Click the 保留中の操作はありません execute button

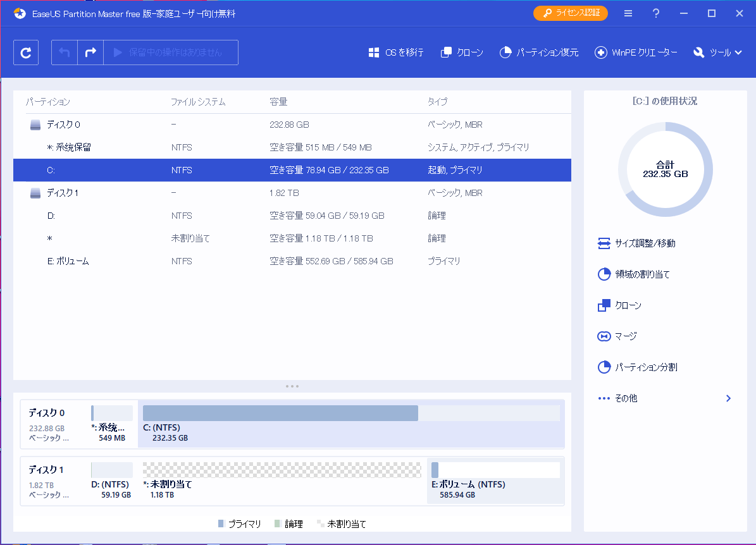pyautogui.click(x=171, y=52)
